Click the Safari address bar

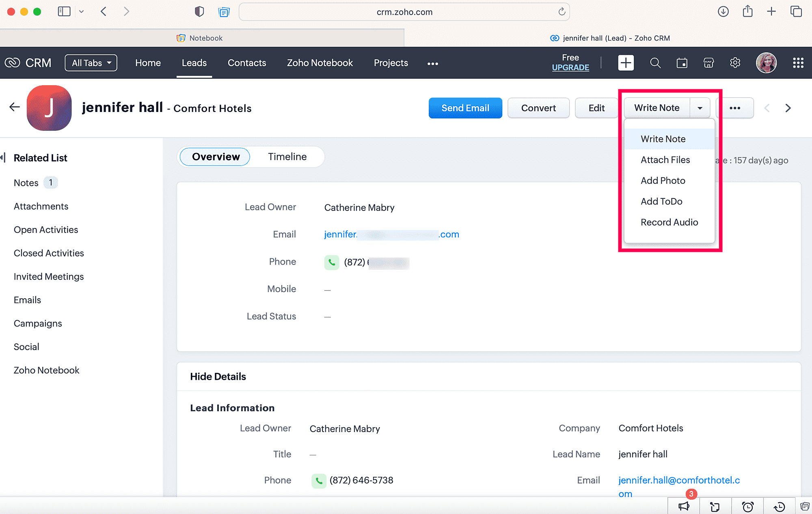[x=404, y=12]
